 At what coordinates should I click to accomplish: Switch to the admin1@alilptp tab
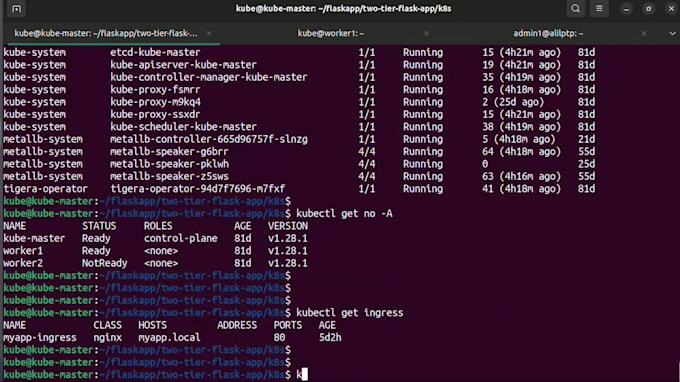point(548,33)
